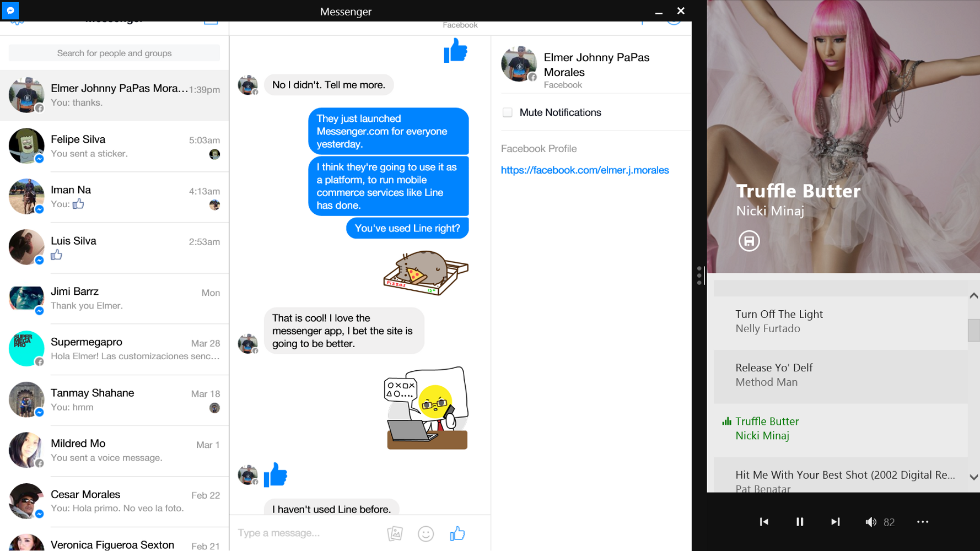Open the emoji picker

pyautogui.click(x=426, y=533)
